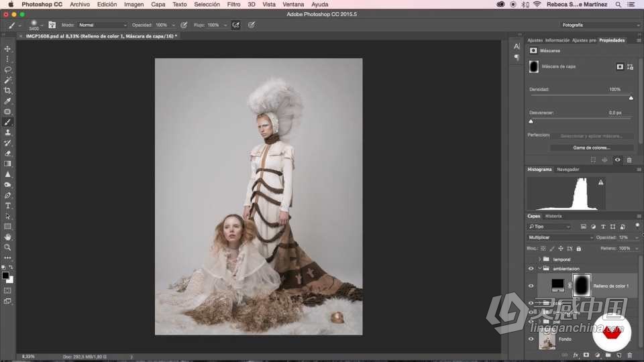Delete the mask in Propiedades panel
Image resolution: width=644 pixels, height=362 pixels.
(629, 160)
